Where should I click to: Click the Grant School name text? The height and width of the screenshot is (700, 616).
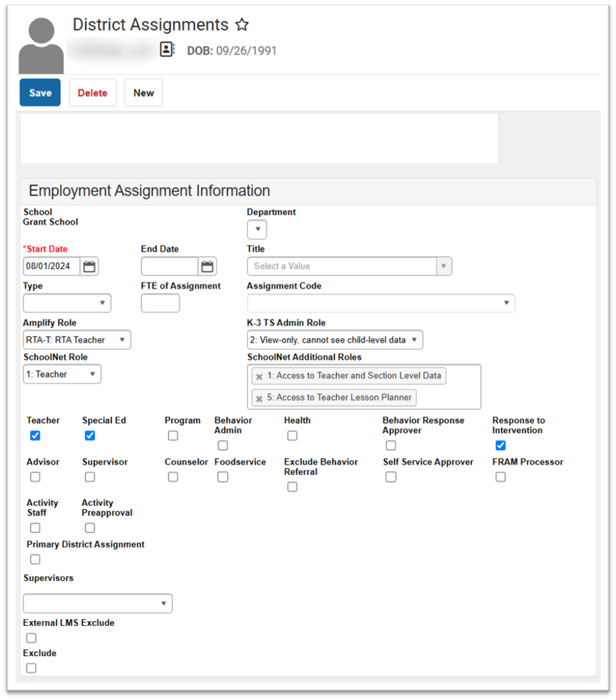[51, 222]
